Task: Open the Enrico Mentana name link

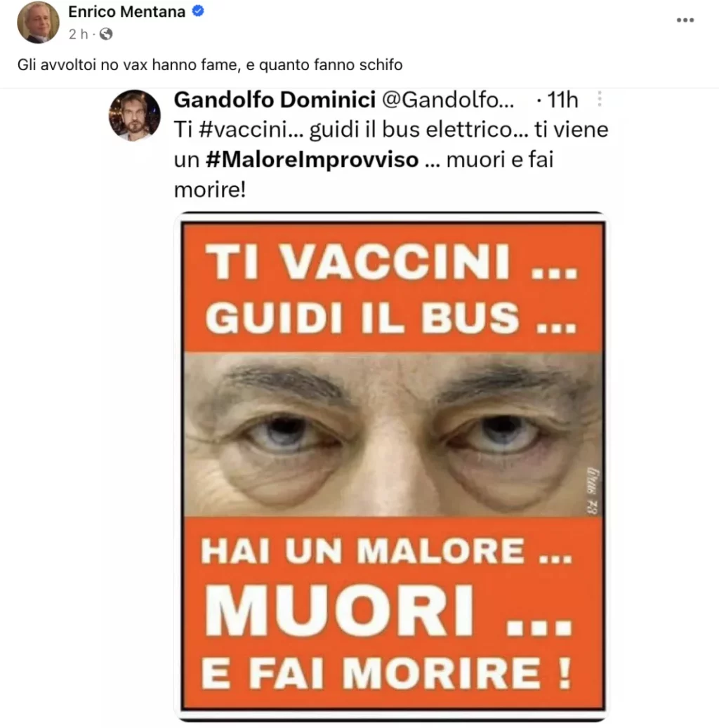Action: click(x=127, y=12)
